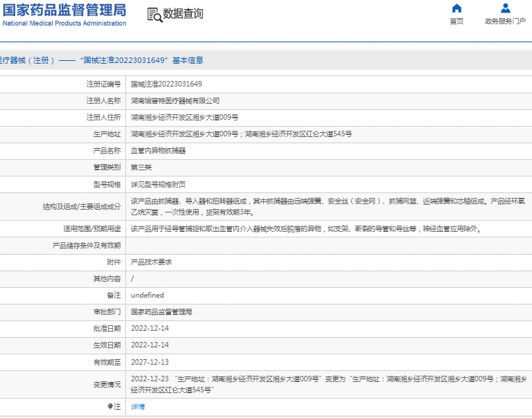Click the slash value in 其他内容 row
This screenshot has height=418, width=532.
coord(132,279)
